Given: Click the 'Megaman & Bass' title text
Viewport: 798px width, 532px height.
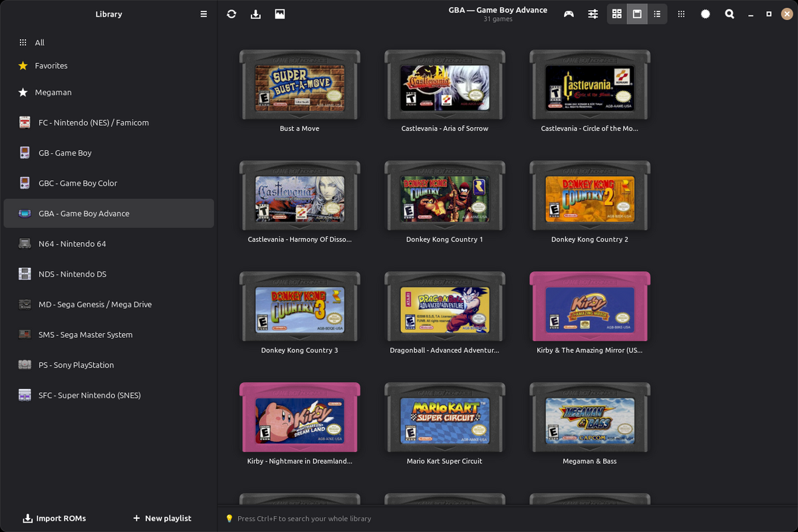Looking at the screenshot, I should point(590,461).
